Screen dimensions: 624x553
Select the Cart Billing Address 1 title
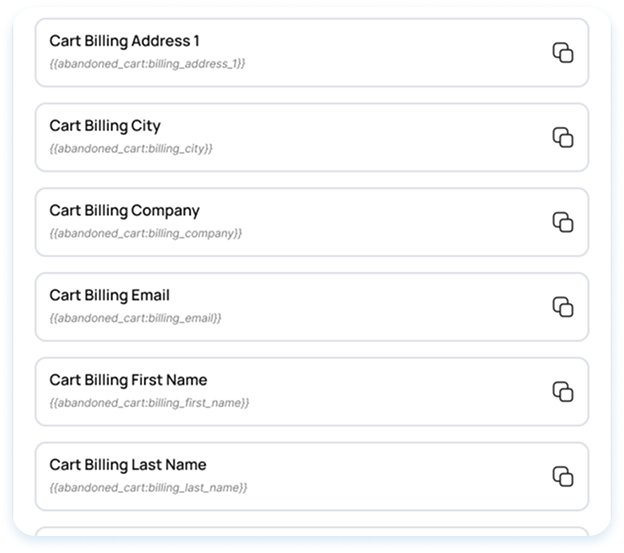click(x=124, y=41)
